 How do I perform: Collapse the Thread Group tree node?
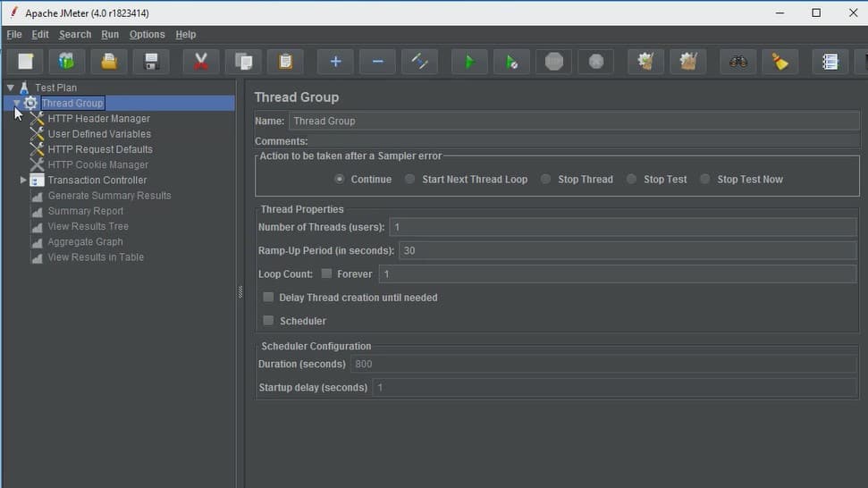(x=17, y=103)
